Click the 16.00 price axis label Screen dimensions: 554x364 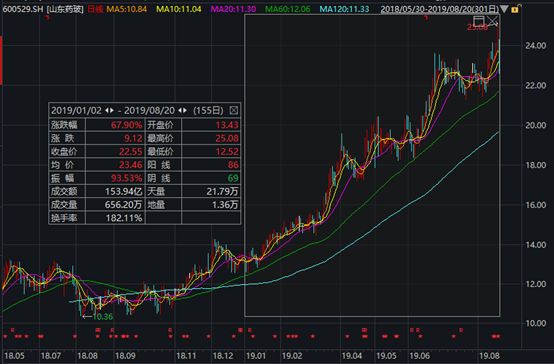pyautogui.click(x=536, y=205)
